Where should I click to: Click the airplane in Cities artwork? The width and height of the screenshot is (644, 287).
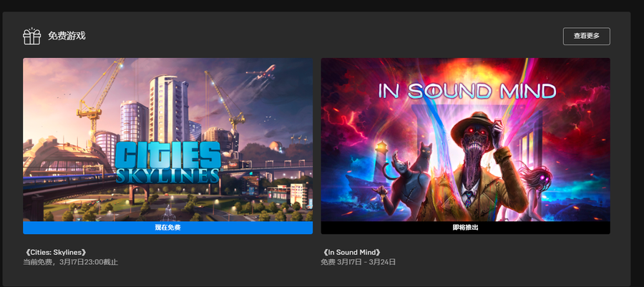point(262,72)
